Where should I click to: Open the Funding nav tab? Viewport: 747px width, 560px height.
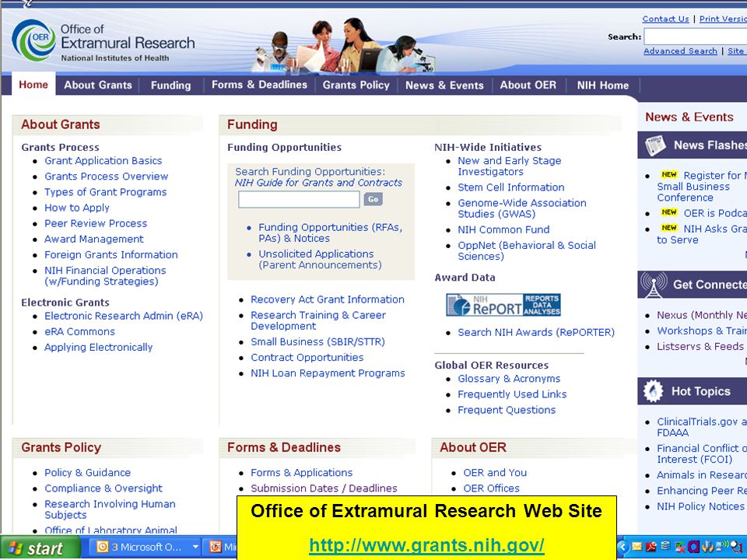170,86
